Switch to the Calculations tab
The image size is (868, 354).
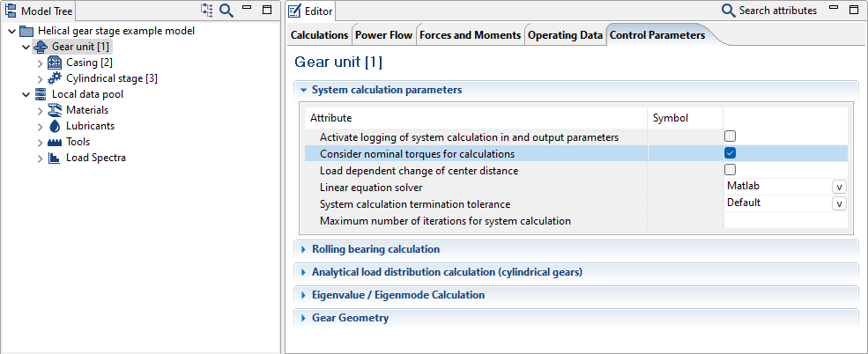(x=319, y=35)
